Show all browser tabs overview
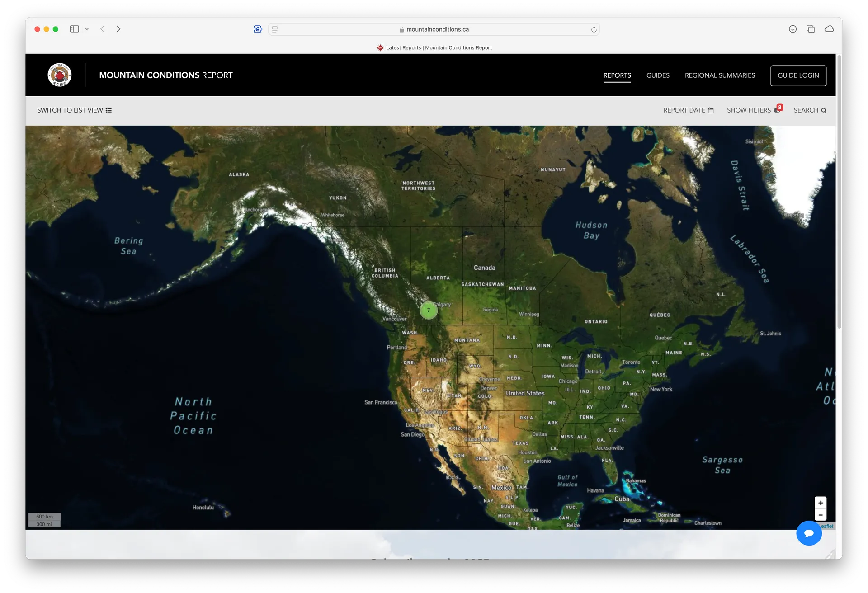 click(811, 28)
